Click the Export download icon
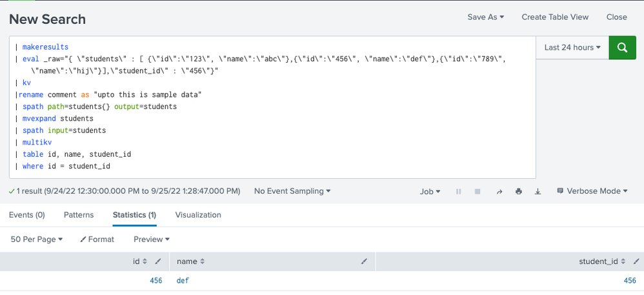The image size is (644, 295). [x=538, y=192]
